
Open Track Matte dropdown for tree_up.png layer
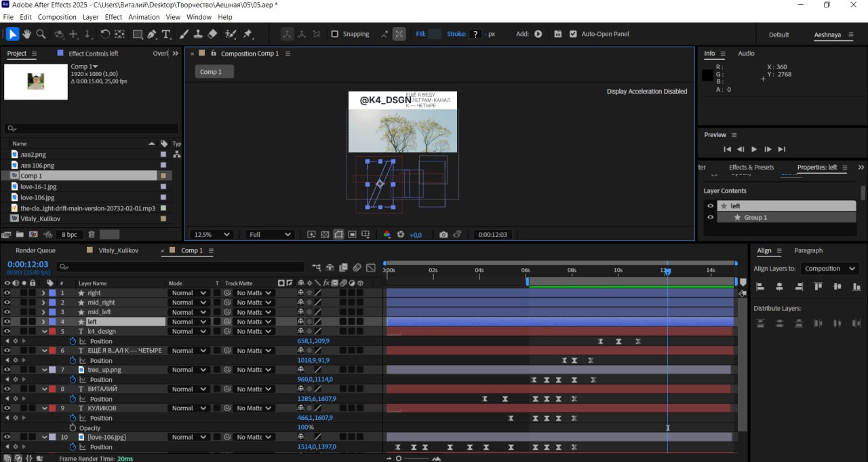pyautogui.click(x=253, y=370)
